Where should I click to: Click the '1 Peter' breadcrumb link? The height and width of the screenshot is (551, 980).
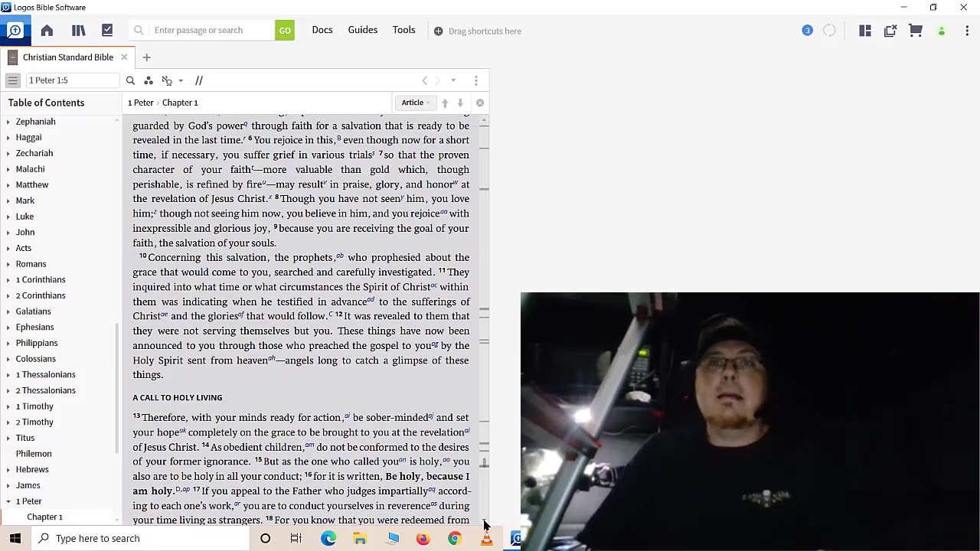141,103
